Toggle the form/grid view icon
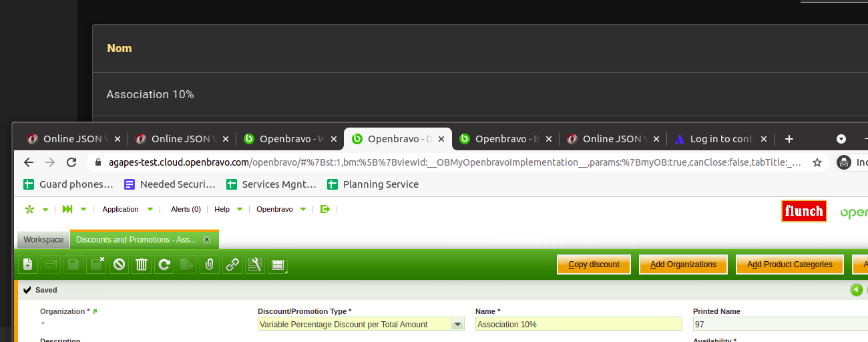Viewport: 868px width, 342px height. coord(278,265)
